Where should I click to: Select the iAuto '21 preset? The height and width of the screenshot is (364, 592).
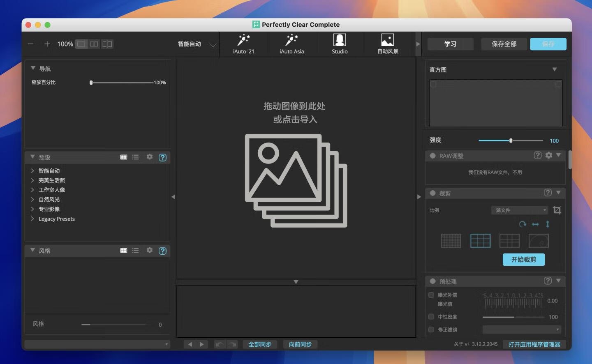click(x=244, y=44)
